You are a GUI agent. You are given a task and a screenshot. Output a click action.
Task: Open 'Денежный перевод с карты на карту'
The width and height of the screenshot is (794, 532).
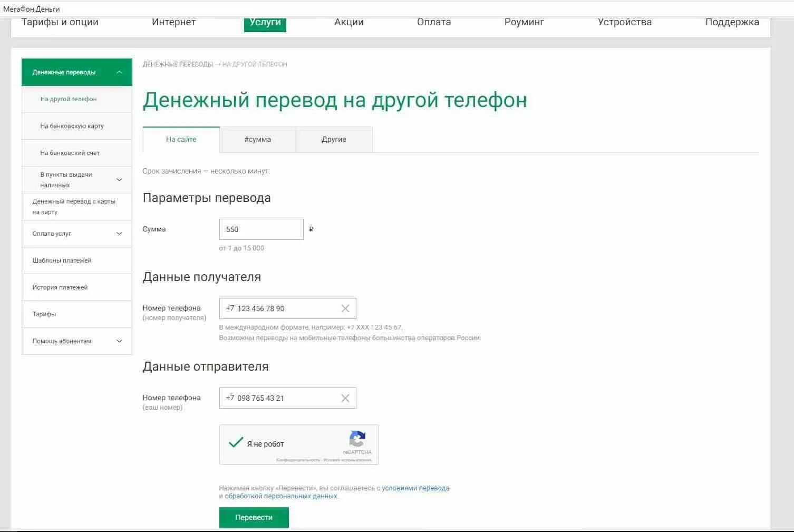(x=76, y=207)
